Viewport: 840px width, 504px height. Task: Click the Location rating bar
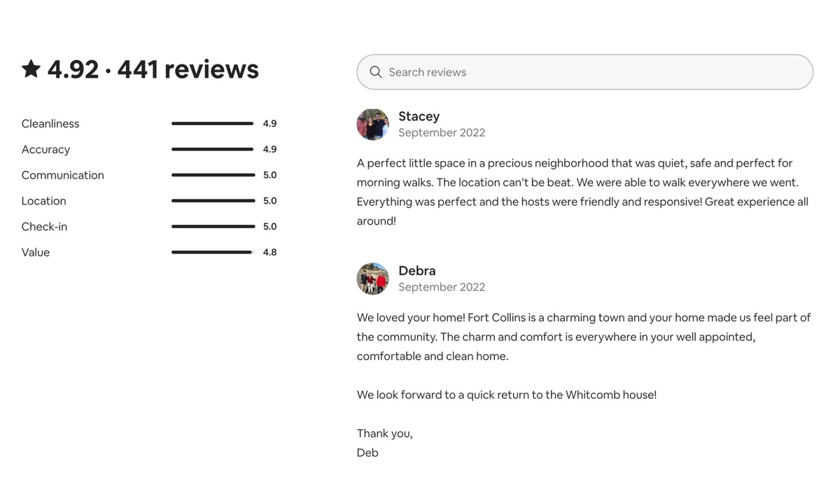[213, 201]
